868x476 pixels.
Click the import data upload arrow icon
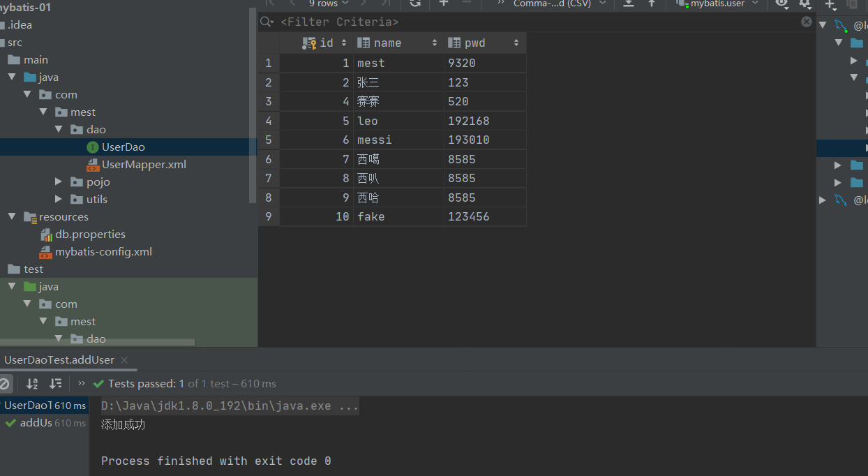click(652, 3)
